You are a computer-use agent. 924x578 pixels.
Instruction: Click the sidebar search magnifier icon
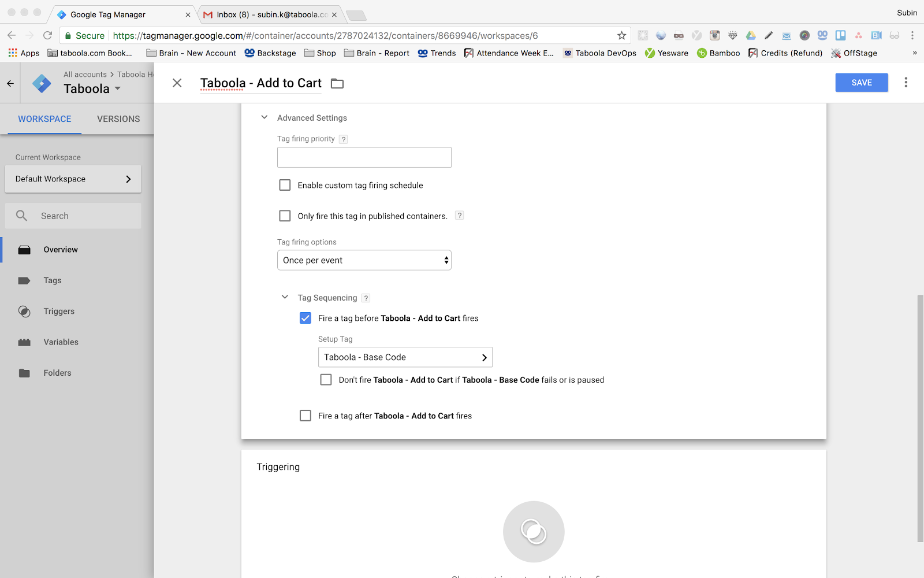point(21,216)
